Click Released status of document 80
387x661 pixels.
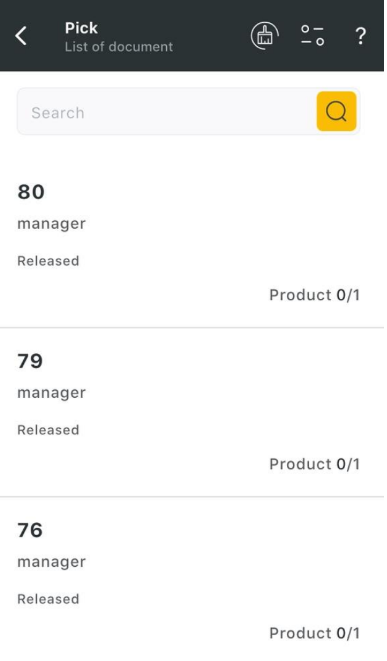[48, 261]
